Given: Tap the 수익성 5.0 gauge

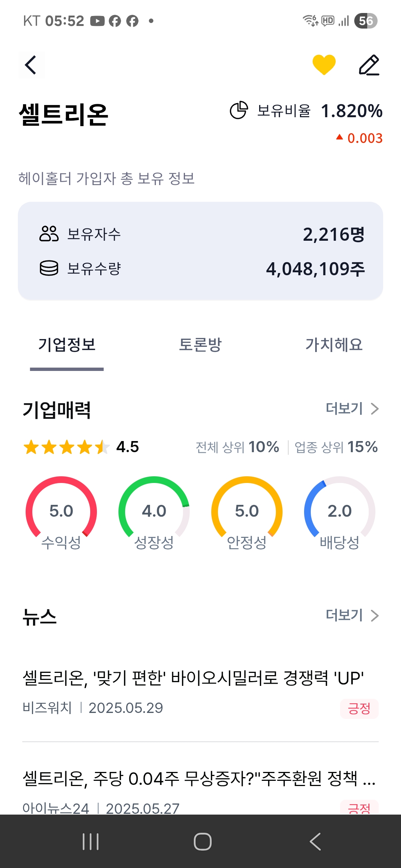Looking at the screenshot, I should (x=61, y=512).
